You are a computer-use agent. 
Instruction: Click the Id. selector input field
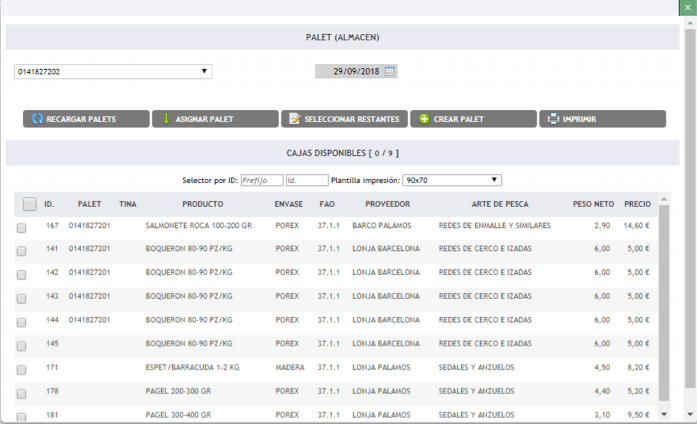point(306,180)
